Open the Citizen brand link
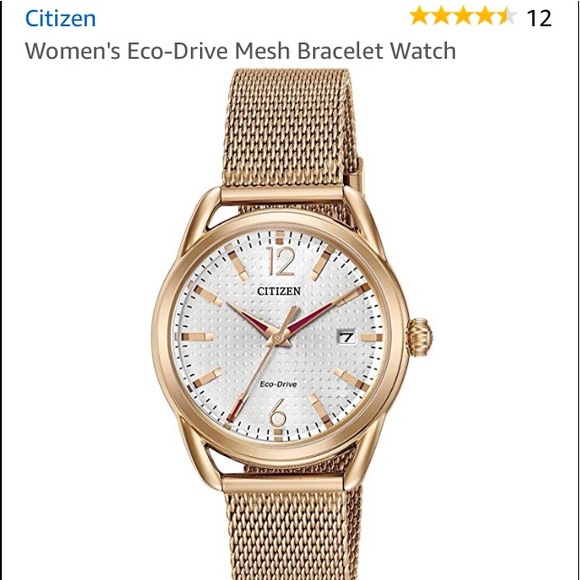Image resolution: width=580 pixels, height=580 pixels. tap(60, 18)
